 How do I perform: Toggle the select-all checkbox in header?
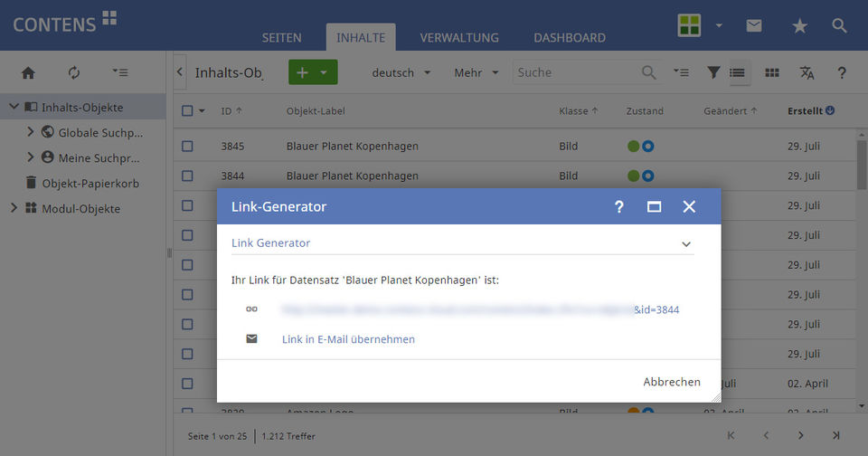[187, 111]
